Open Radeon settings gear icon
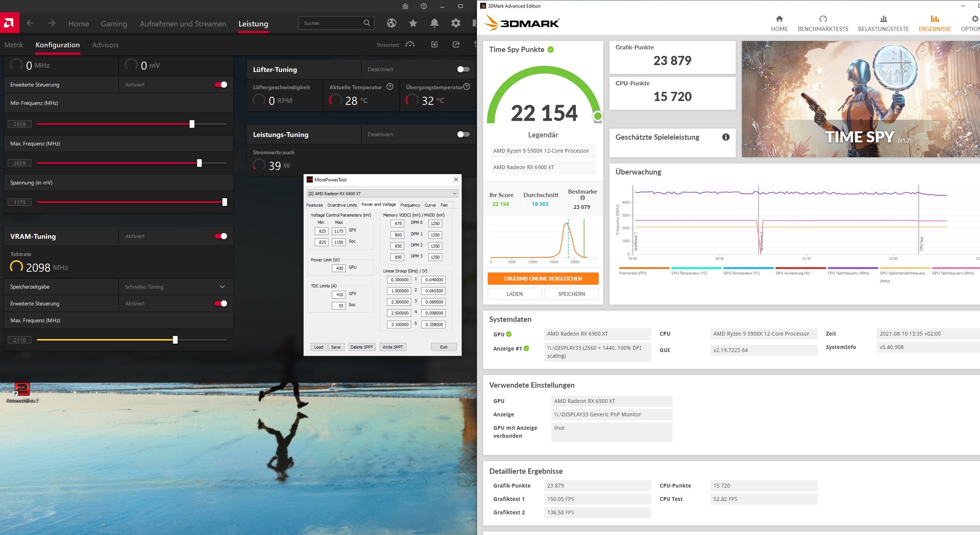Screen dimensions: 980x535 pos(456,23)
